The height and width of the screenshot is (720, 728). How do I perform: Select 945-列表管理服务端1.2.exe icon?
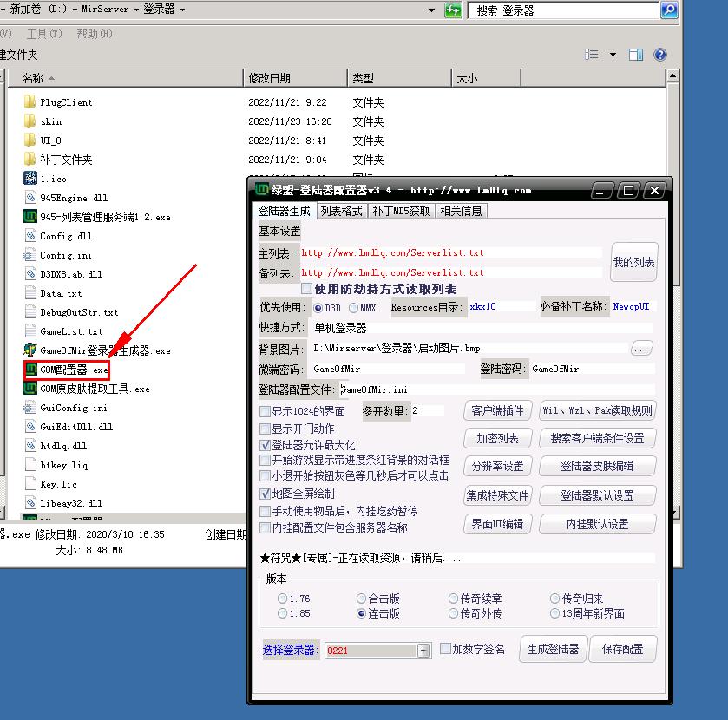point(30,216)
